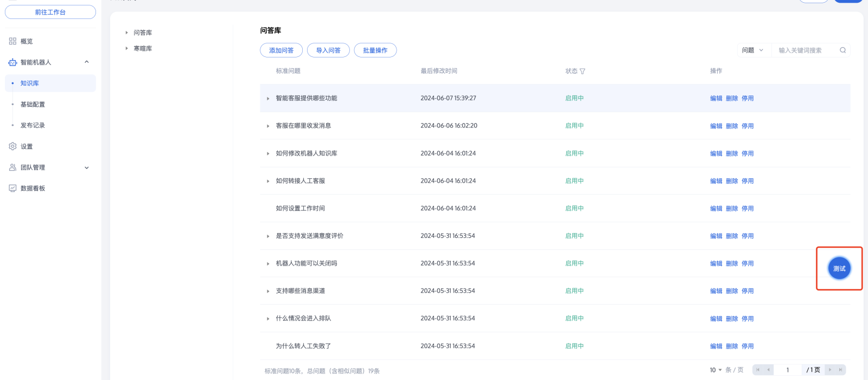
Task: Expand the 智能客服提供哪些功能 row
Action: [268, 99]
